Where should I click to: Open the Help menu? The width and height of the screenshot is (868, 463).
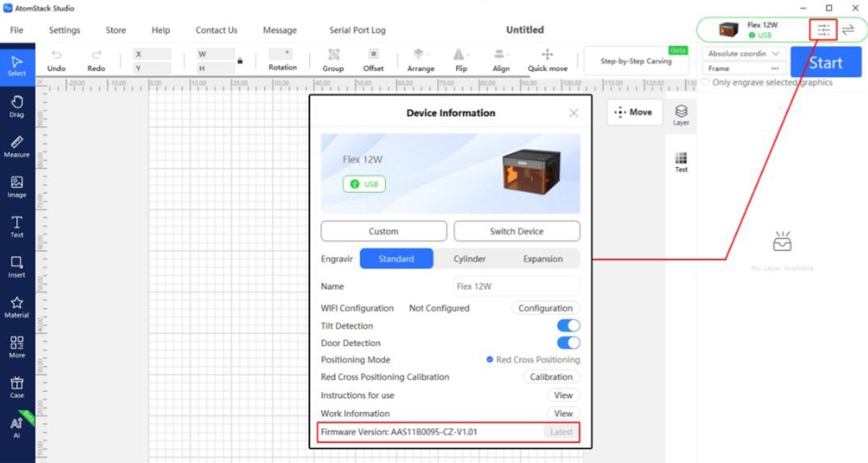point(161,30)
